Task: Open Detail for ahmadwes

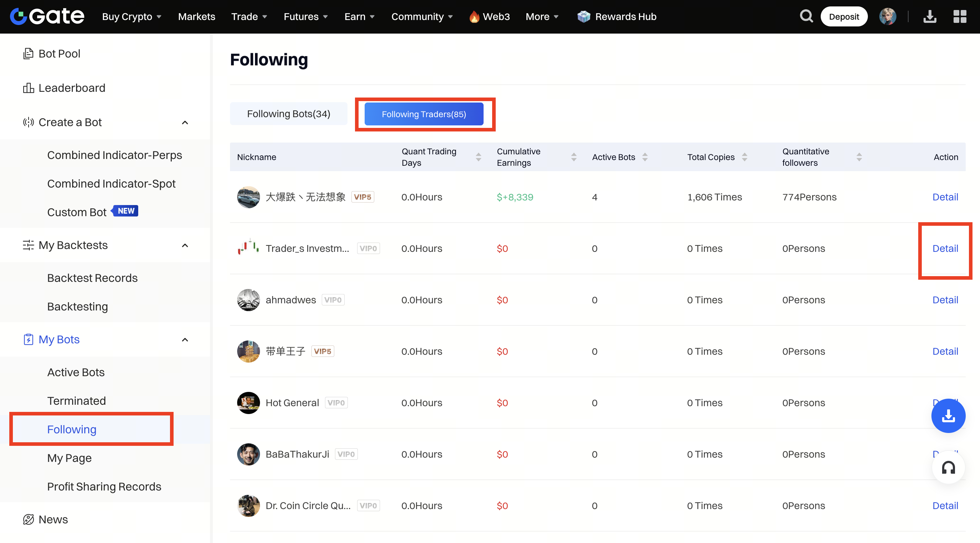Action: [945, 300]
